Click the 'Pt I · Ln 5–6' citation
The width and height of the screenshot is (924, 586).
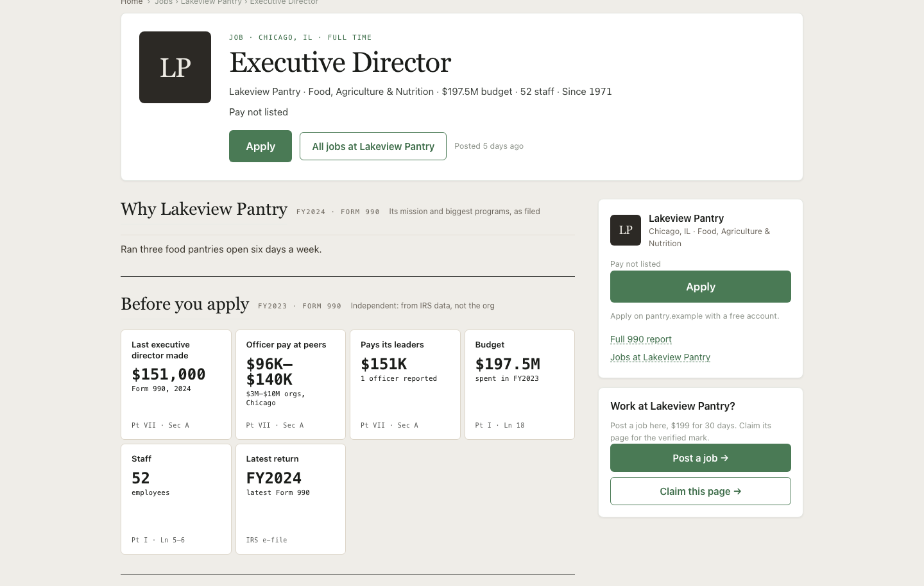click(158, 540)
